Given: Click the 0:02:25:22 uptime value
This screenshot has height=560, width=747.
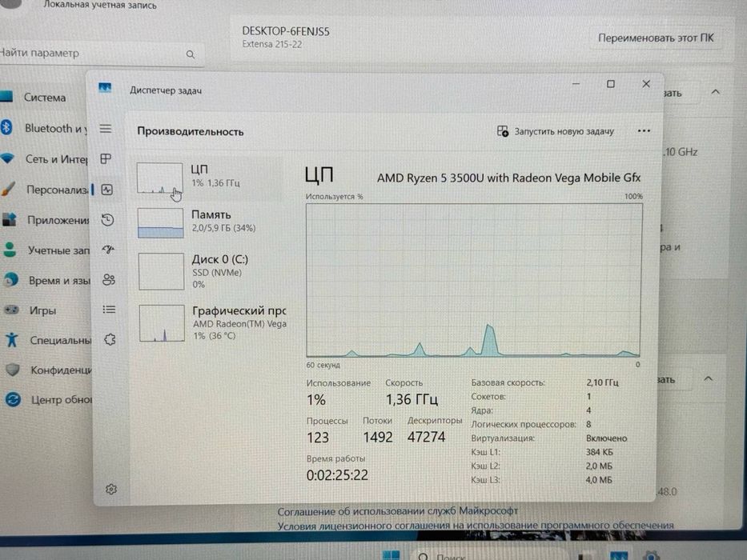Looking at the screenshot, I should tap(337, 475).
